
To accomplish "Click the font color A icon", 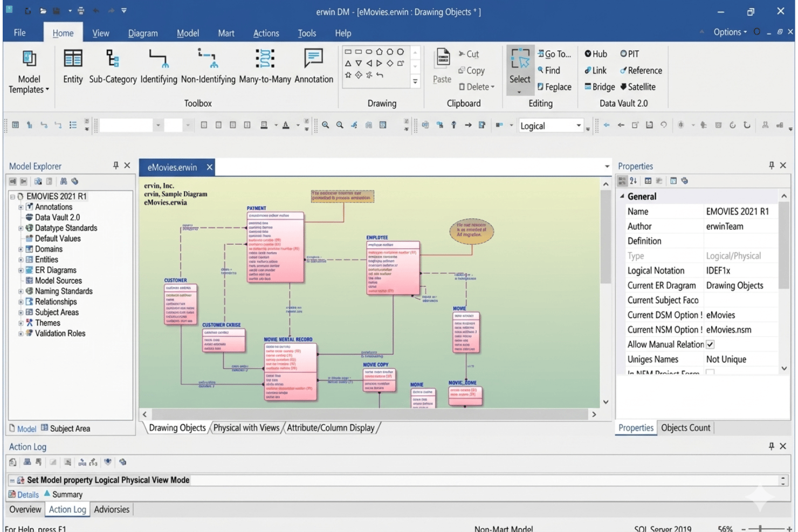I will pyautogui.click(x=286, y=125).
